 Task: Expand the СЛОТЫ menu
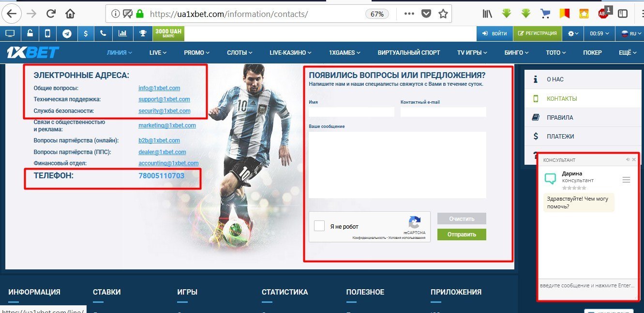pos(240,53)
